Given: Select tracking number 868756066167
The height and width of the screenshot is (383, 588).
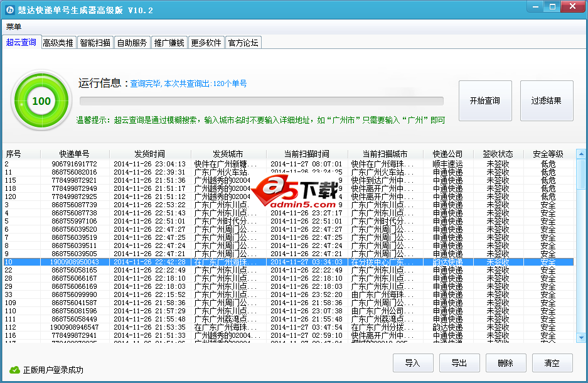Looking at the screenshot, I should (x=74, y=278).
